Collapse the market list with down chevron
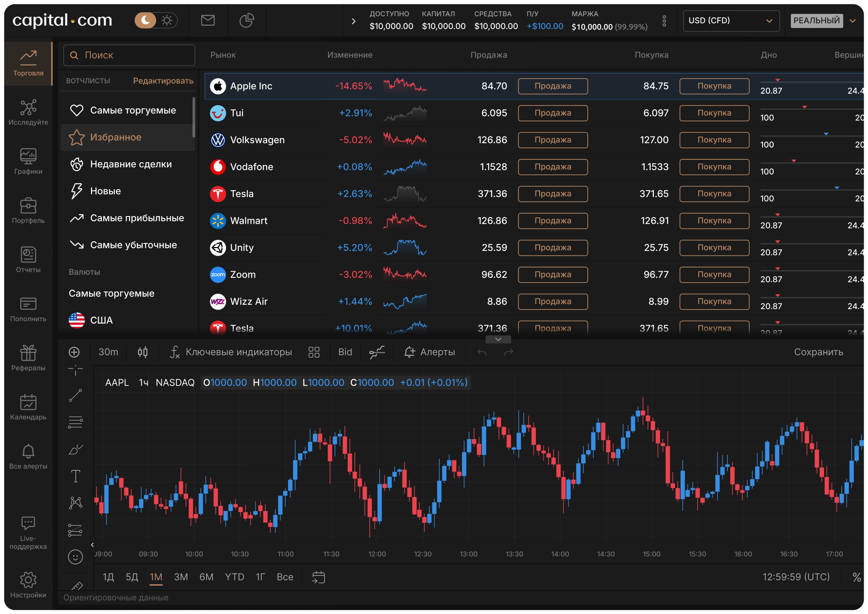 pos(498,339)
